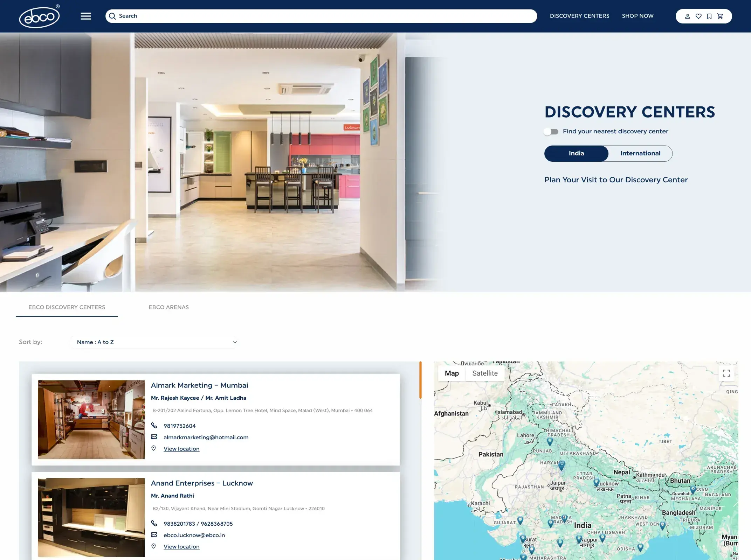Open the bookmark icon
Viewport: 751px width, 560px height.
click(x=709, y=16)
